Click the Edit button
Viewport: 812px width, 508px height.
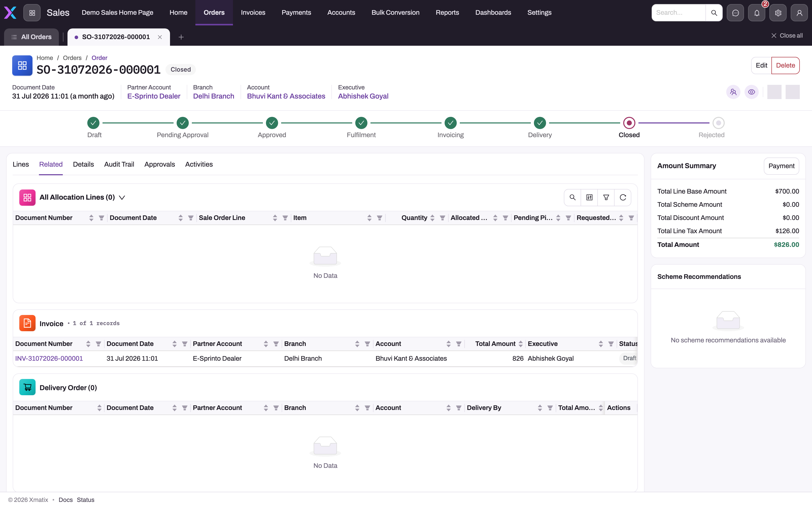point(761,66)
